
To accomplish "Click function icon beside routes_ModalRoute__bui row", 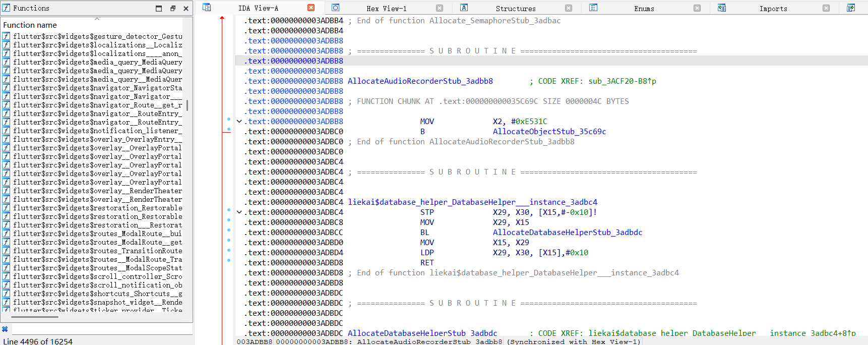I will 6,234.
